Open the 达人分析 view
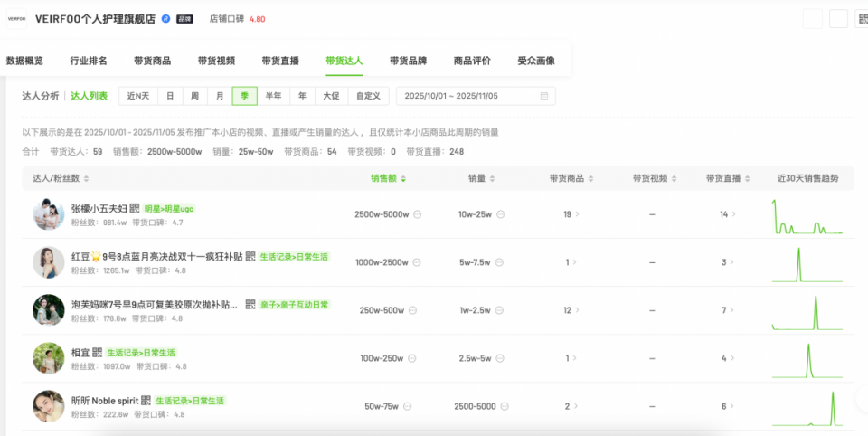Viewport: 868px width, 436px height. click(41, 96)
